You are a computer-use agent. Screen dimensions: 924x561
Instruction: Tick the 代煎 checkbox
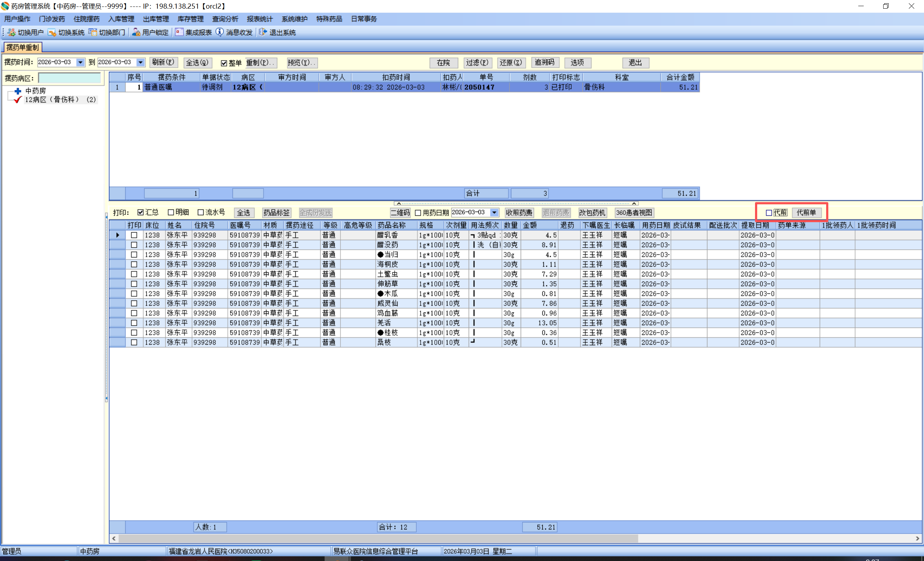(x=769, y=213)
